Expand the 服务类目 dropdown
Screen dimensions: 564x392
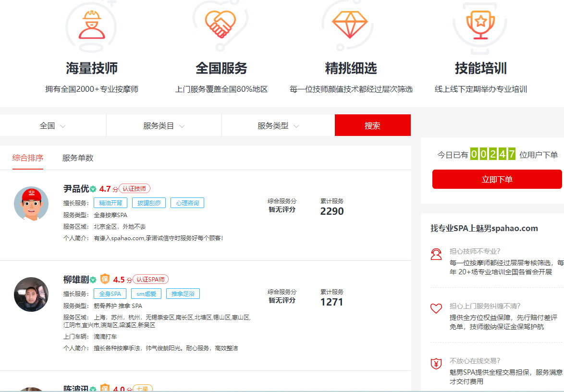click(x=164, y=125)
